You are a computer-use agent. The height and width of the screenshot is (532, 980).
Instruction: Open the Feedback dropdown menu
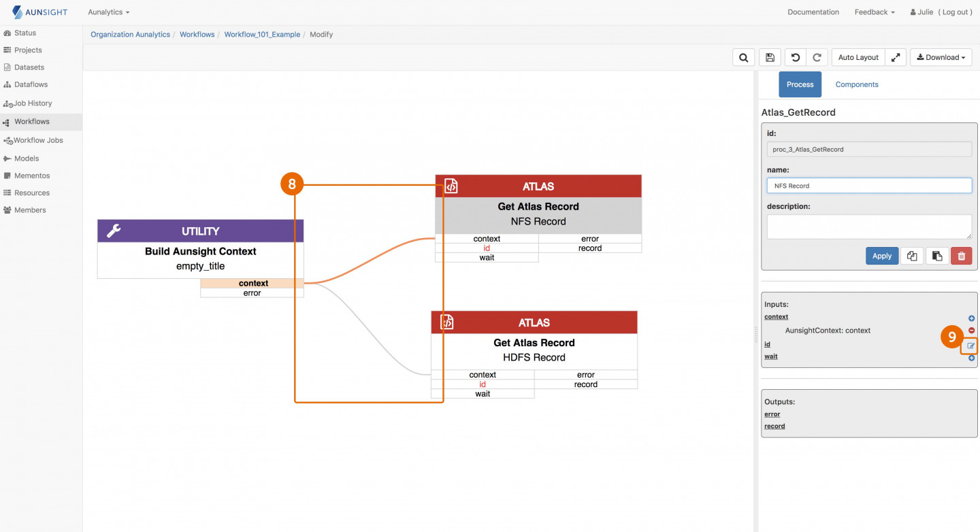[875, 12]
